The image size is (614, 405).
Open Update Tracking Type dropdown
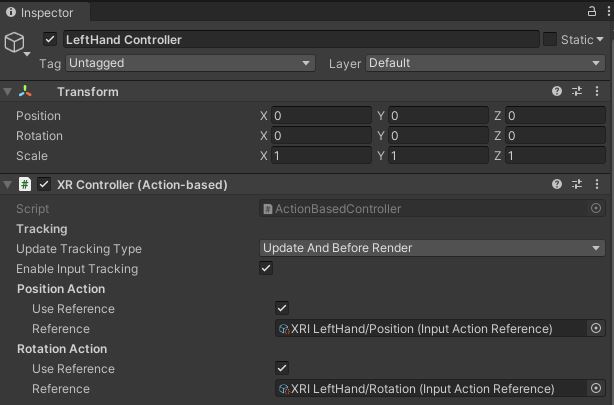[x=432, y=248]
